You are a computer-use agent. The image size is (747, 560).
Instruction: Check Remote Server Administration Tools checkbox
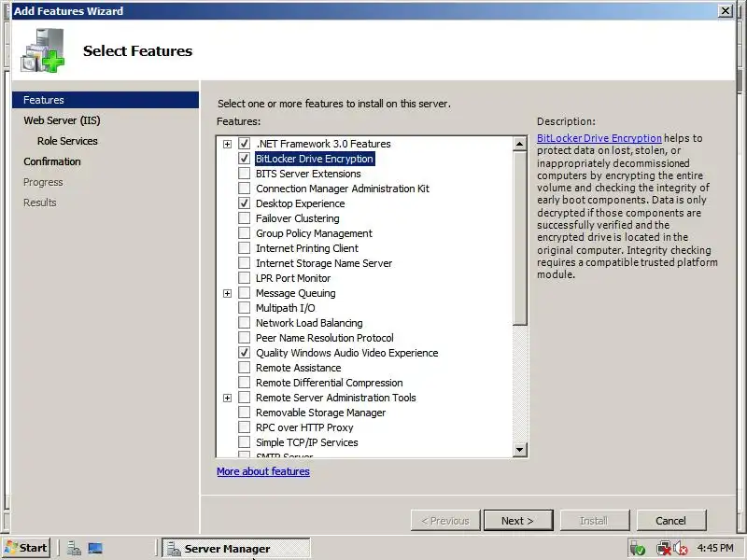(x=244, y=398)
